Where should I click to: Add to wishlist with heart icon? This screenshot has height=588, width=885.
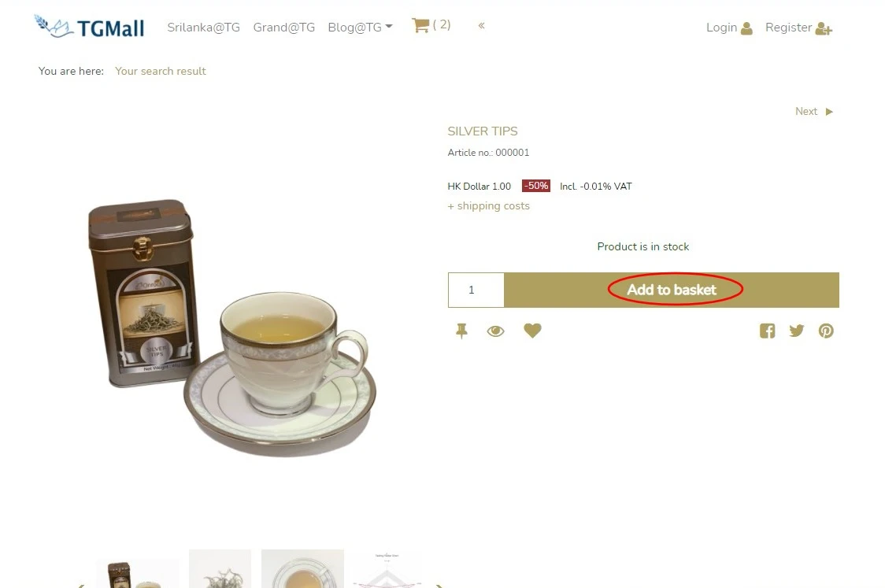click(x=532, y=331)
